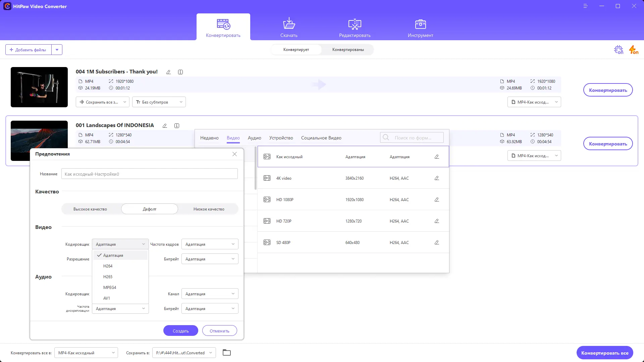
Task: Open info icon for 001 Landscapes Of INDONESIA
Action: [x=177, y=126]
